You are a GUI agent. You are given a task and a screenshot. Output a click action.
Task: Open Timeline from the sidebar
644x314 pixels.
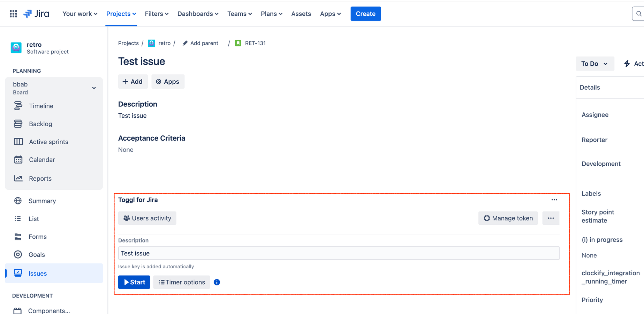coord(41,106)
